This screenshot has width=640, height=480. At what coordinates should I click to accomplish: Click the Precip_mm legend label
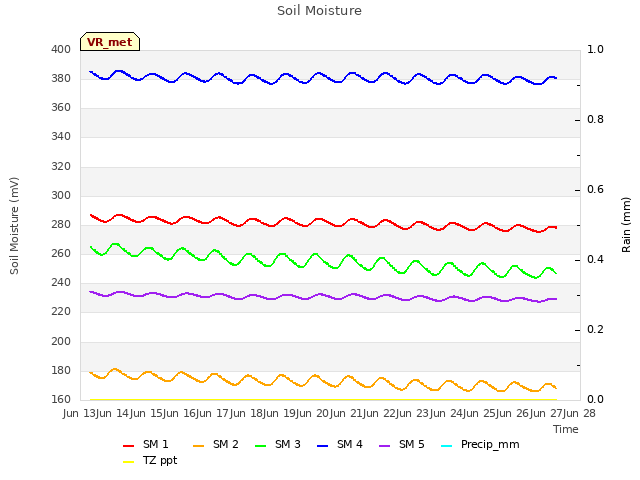click(490, 445)
